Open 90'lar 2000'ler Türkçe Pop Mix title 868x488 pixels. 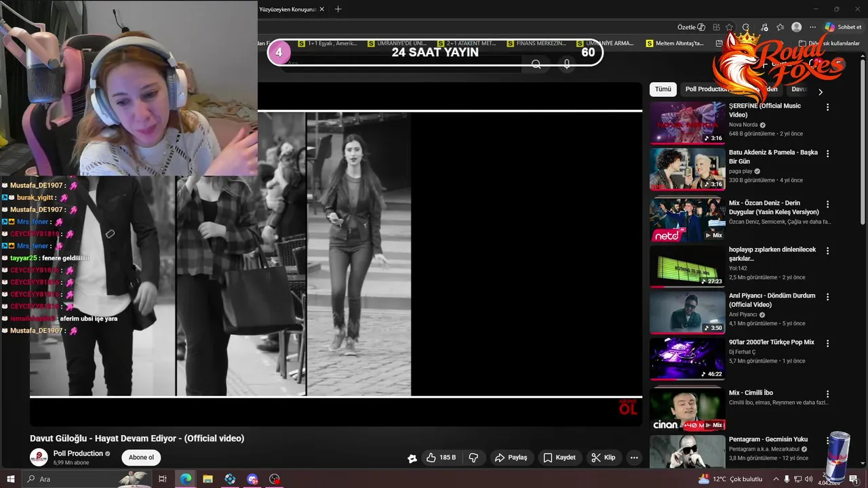coord(772,342)
